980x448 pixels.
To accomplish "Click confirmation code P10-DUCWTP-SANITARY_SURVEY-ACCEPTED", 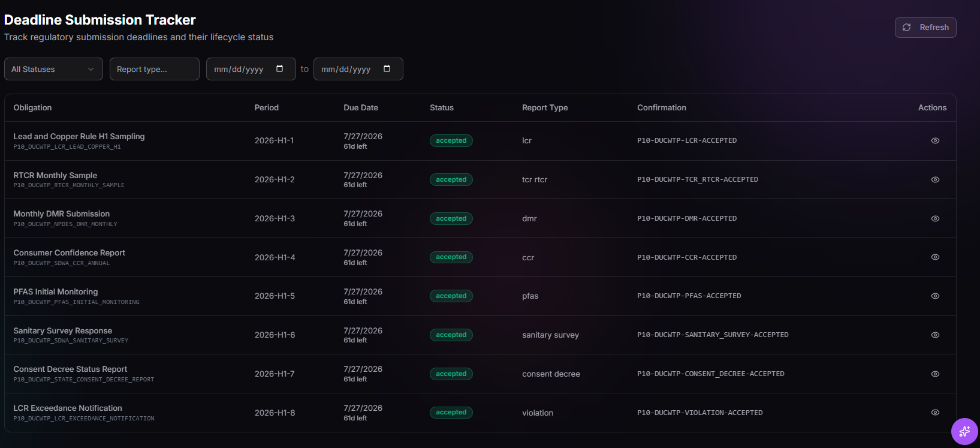I will (x=713, y=335).
